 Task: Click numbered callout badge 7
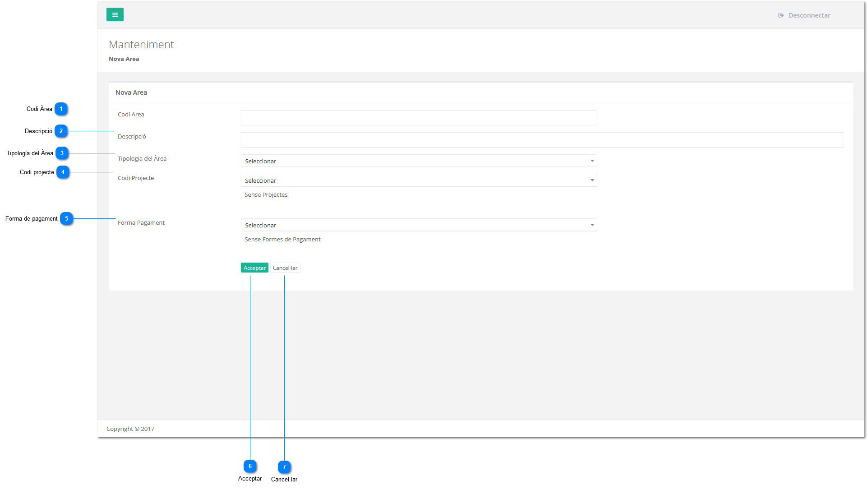coord(284,467)
